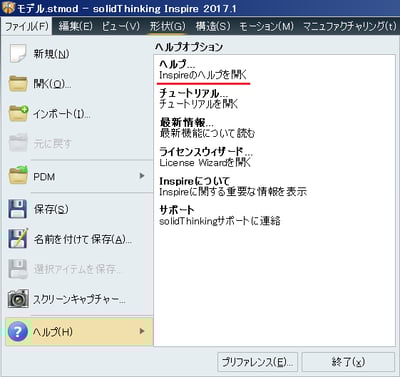Switch to the 形状(G) tab
400x377 pixels.
(167, 26)
